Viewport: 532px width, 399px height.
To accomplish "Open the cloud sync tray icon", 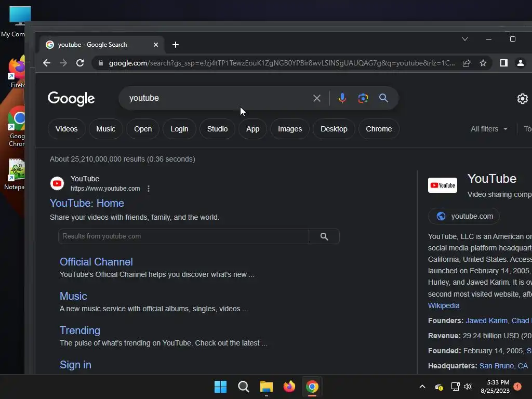I will pyautogui.click(x=438, y=387).
